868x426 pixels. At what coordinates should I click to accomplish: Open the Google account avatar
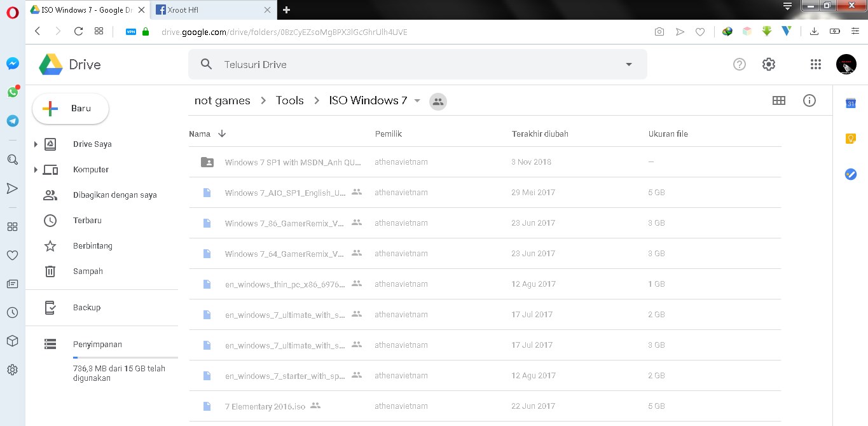click(846, 64)
